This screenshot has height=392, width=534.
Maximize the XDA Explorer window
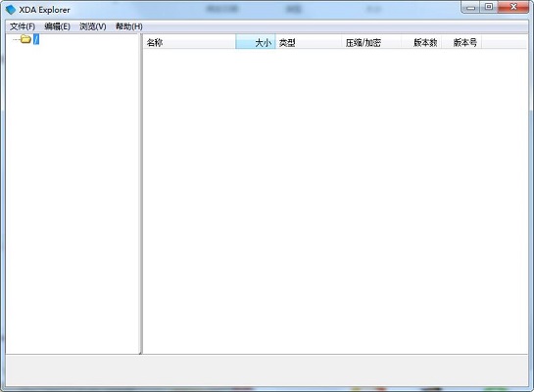(x=489, y=7)
